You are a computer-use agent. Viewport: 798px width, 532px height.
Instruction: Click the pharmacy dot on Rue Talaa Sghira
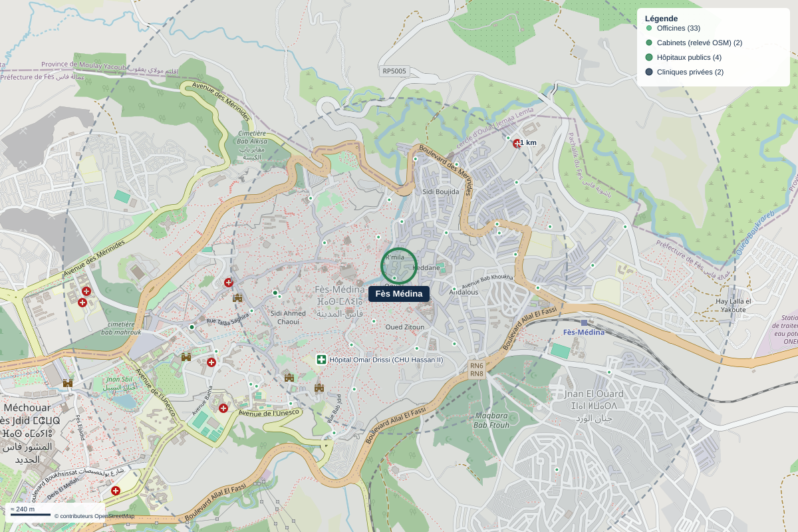tap(252, 311)
